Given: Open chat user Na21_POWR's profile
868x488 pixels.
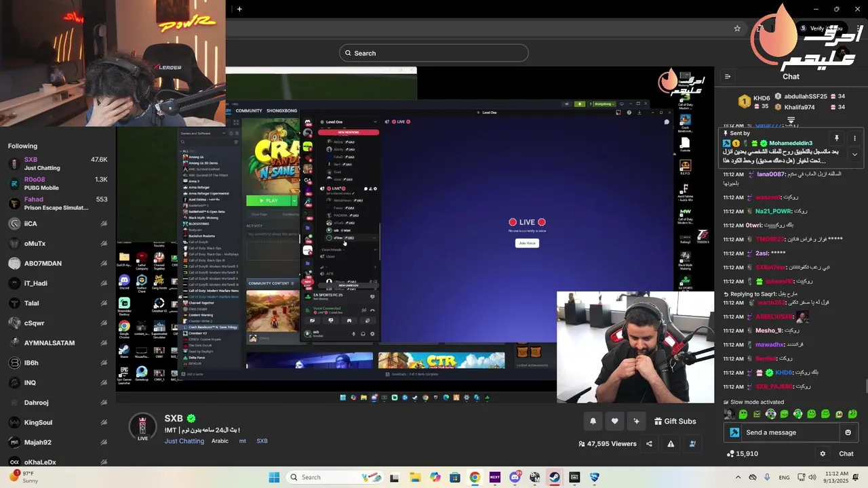Looking at the screenshot, I should click(772, 211).
